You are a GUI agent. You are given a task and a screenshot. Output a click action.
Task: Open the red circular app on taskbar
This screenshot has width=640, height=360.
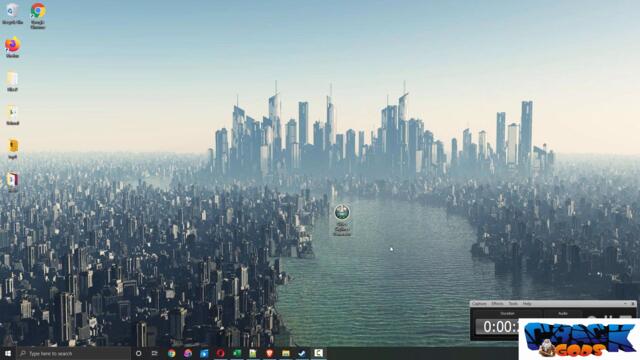point(220,353)
